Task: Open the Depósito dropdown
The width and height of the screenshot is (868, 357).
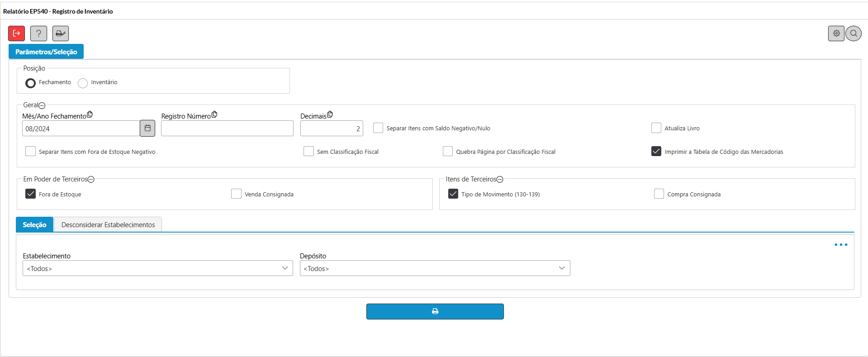Action: pos(434,268)
